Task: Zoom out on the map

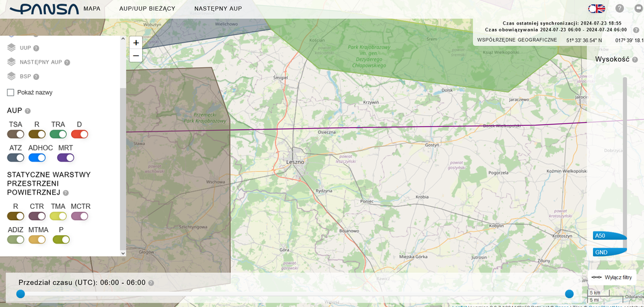Action: pos(136,55)
